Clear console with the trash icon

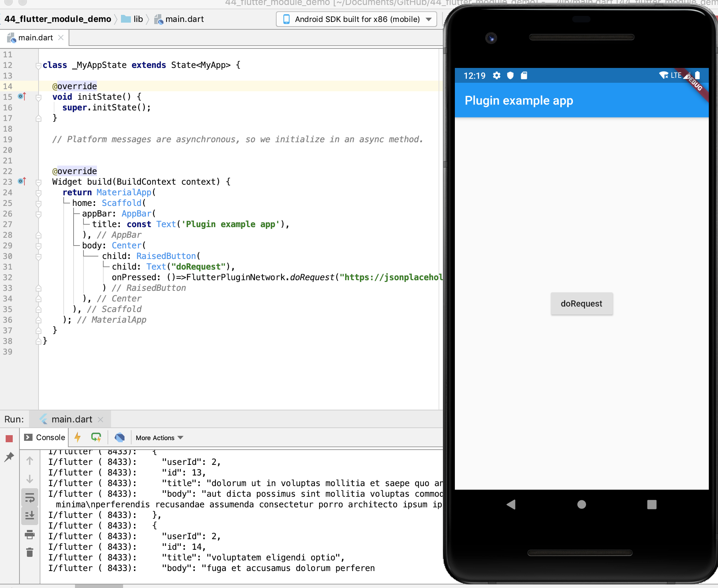pyautogui.click(x=30, y=552)
